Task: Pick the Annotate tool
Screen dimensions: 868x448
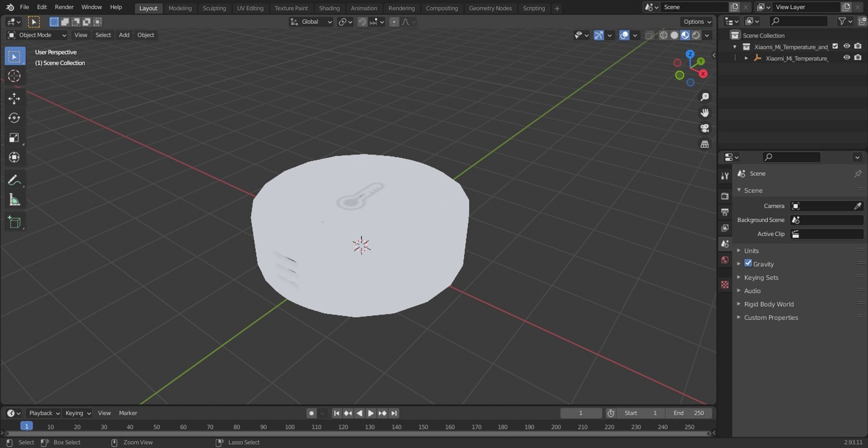Action: point(14,180)
